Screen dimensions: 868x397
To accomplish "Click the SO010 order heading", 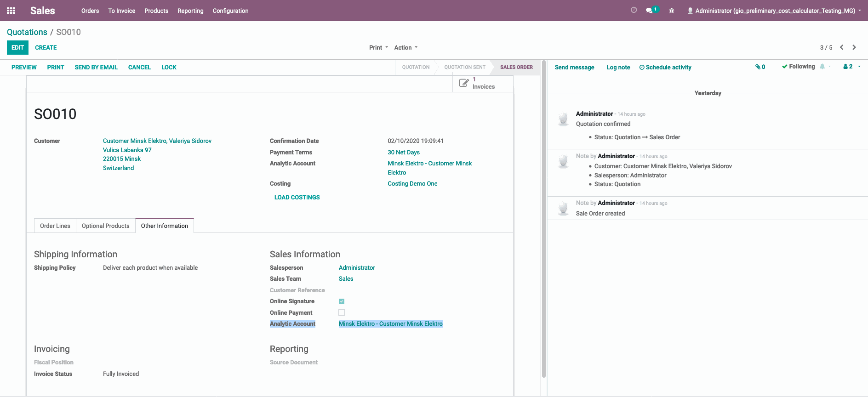I will coord(55,114).
